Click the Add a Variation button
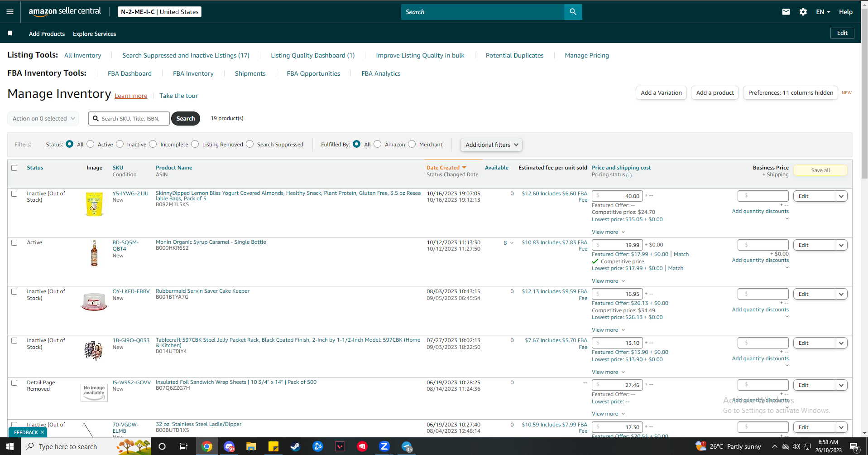 pos(661,93)
